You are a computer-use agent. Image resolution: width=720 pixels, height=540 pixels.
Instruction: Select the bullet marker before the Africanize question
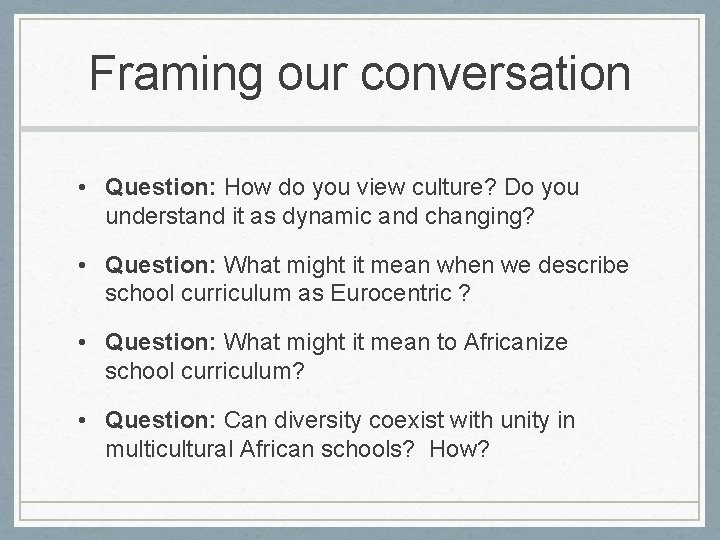[x=82, y=343]
